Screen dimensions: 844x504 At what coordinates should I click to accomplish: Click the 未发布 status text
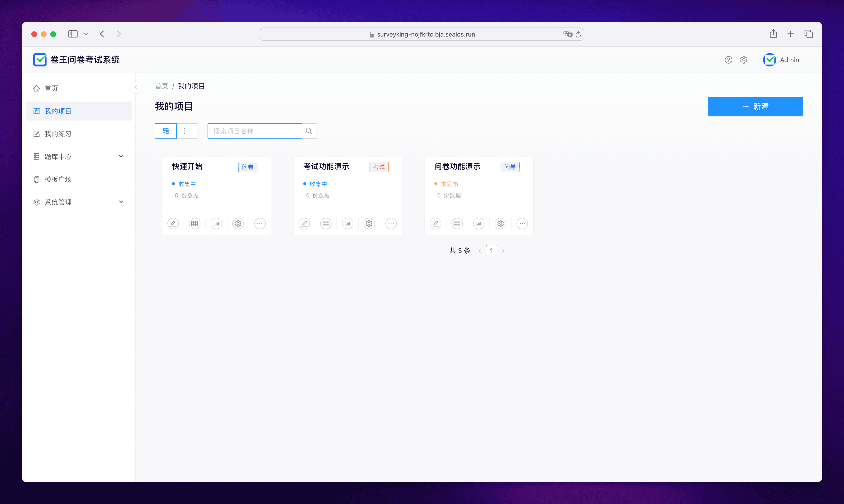coord(449,184)
